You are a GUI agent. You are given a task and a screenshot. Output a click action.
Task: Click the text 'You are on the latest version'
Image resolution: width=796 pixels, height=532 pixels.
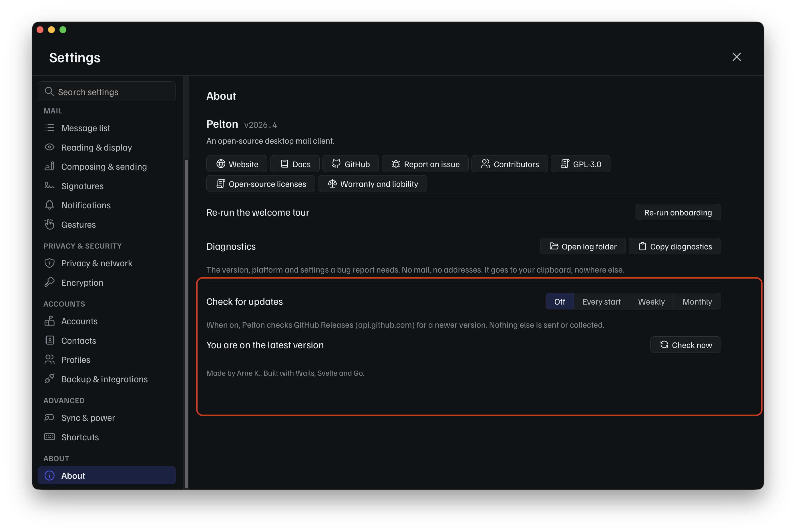pyautogui.click(x=265, y=345)
